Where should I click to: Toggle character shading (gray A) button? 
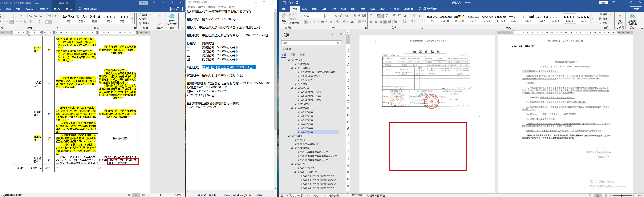point(359,22)
